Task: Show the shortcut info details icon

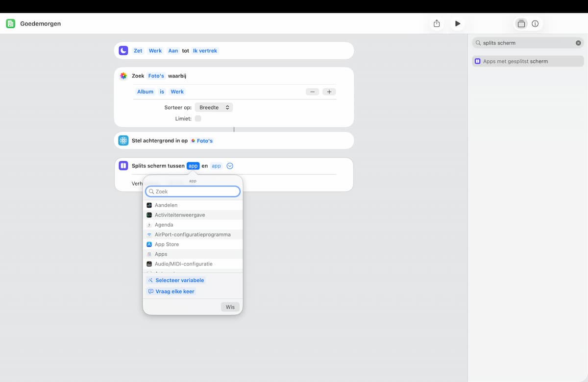Action: click(x=535, y=24)
